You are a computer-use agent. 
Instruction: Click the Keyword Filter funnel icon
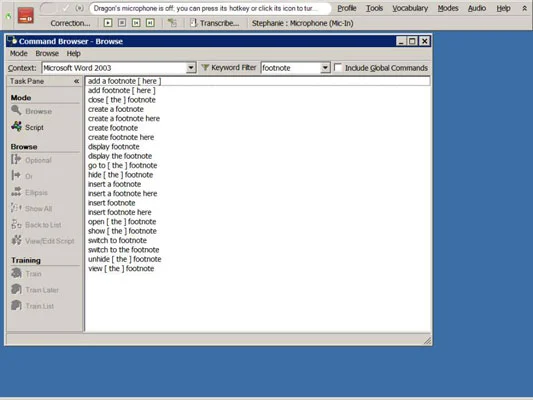point(205,68)
